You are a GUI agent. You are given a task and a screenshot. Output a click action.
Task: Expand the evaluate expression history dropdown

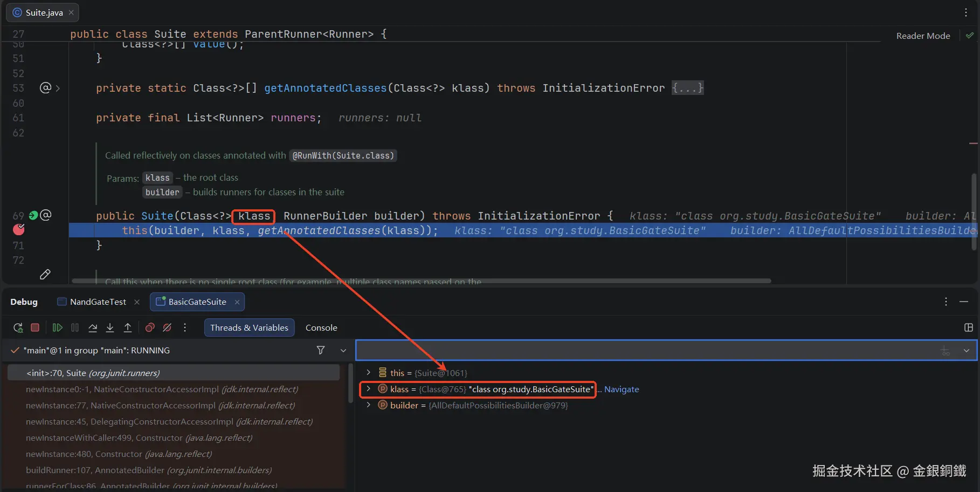click(x=967, y=351)
